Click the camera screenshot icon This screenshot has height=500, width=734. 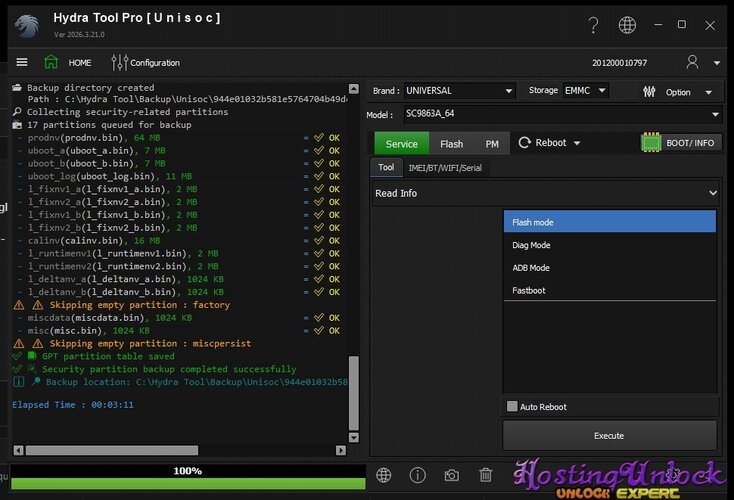tap(452, 475)
